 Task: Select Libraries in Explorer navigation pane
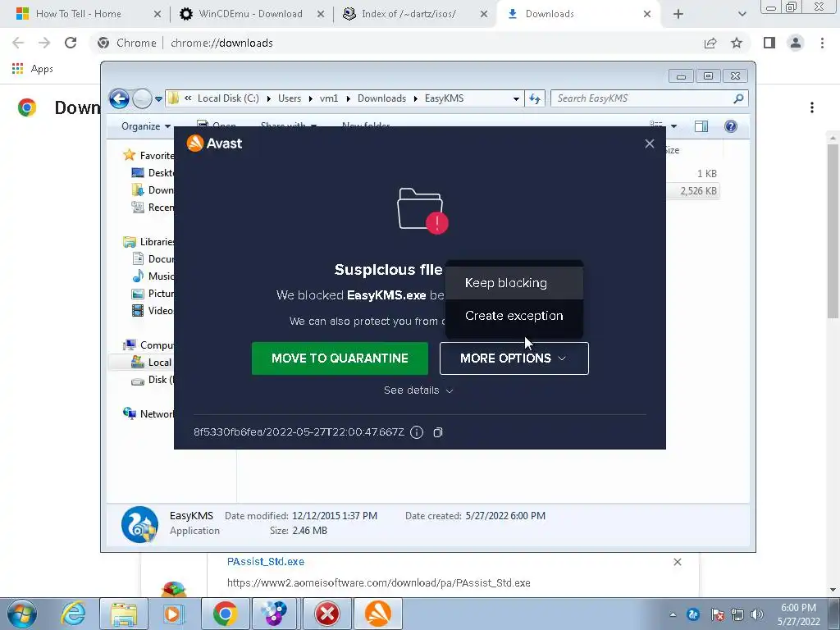coord(148,242)
